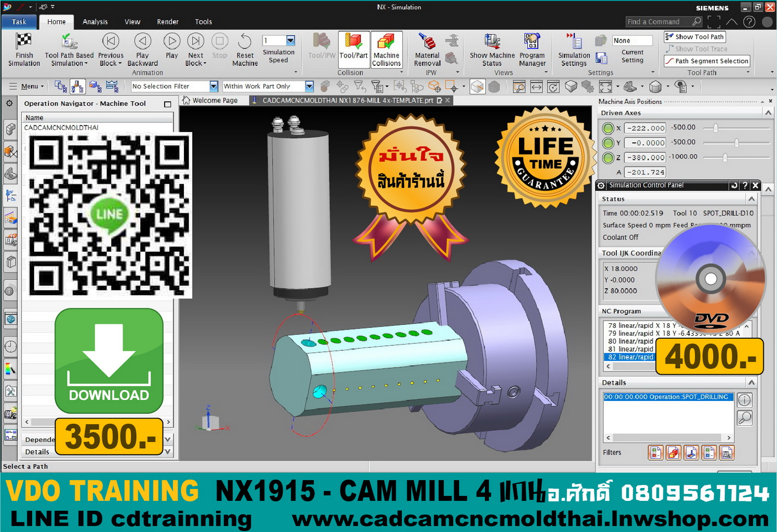Switch to the Analysis ribbon tab

coord(95,22)
